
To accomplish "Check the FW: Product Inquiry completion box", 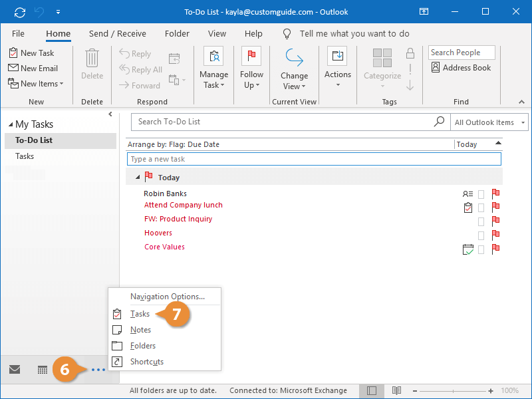I will 481,221.
